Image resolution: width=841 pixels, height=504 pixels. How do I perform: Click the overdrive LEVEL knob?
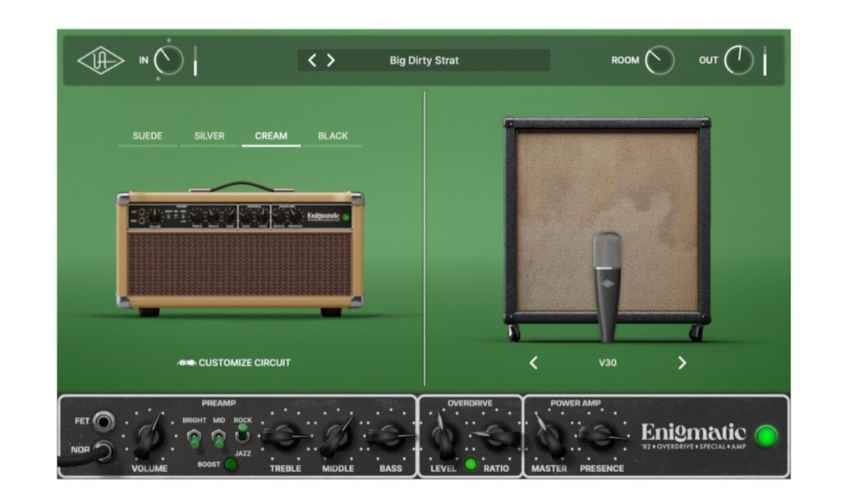click(443, 437)
